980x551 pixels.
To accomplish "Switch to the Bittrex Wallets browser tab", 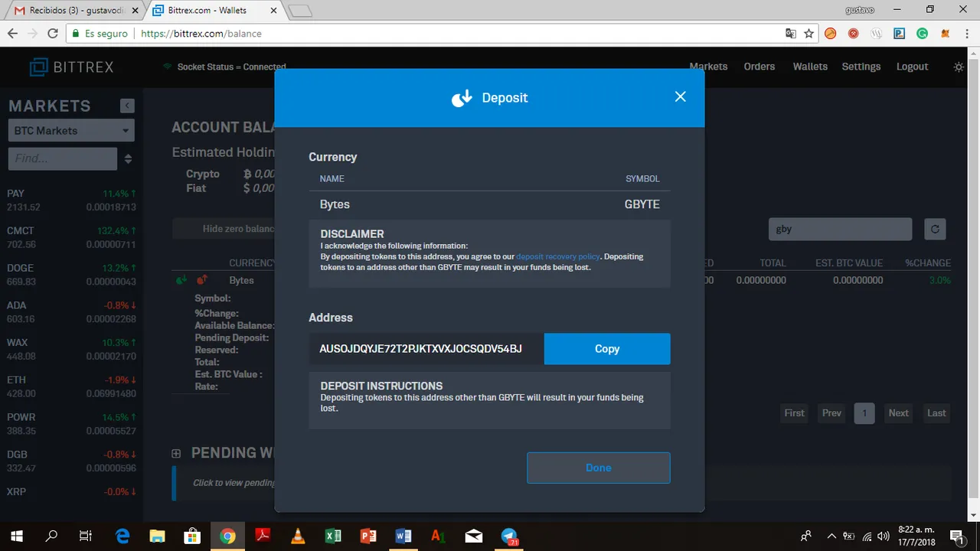I will point(216,11).
